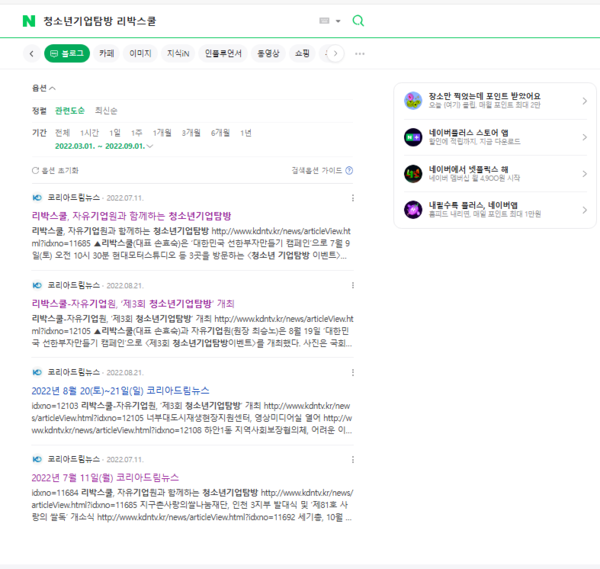Click 코리아드림뉴스 blog icon on 2022년 8월 20(토)~21일(일) result

37,372
